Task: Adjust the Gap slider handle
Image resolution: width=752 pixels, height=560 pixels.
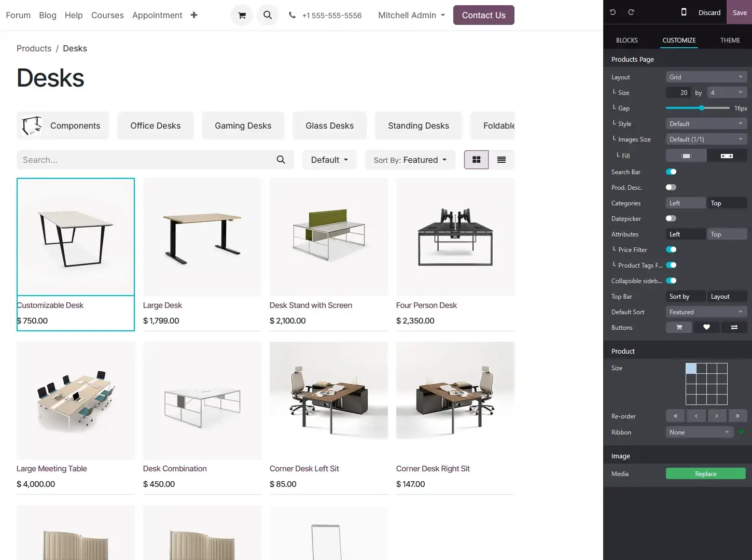Action: coord(702,108)
